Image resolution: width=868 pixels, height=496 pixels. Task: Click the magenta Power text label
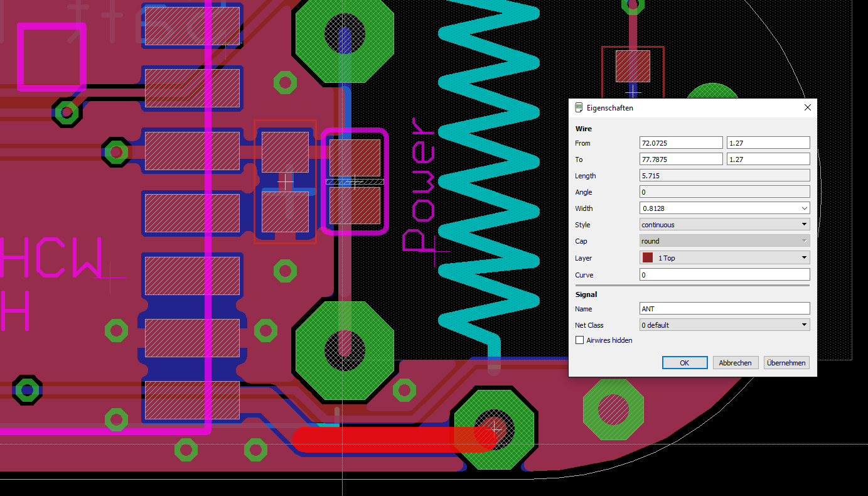click(419, 185)
